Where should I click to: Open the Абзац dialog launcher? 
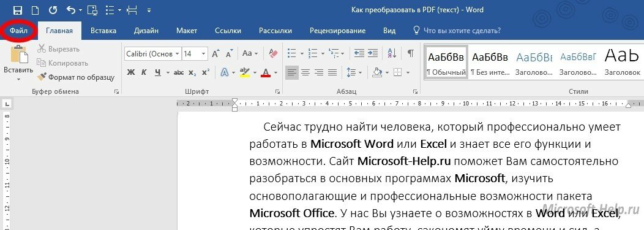(416, 92)
